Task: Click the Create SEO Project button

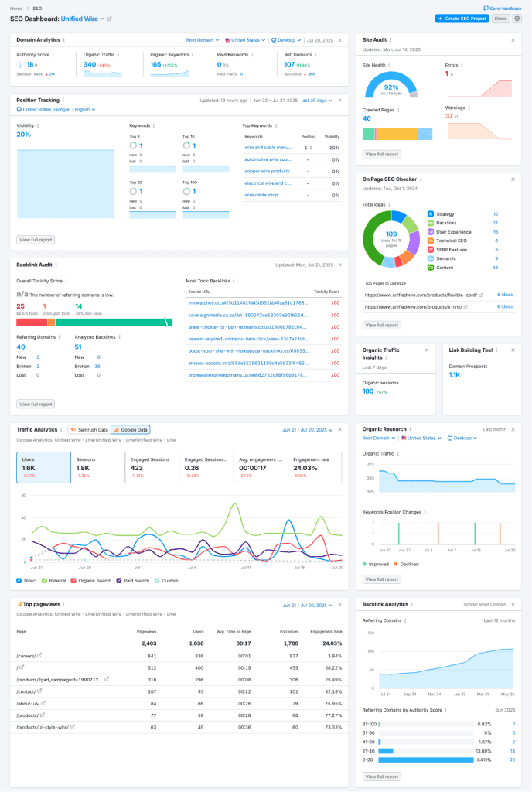Action: point(462,18)
